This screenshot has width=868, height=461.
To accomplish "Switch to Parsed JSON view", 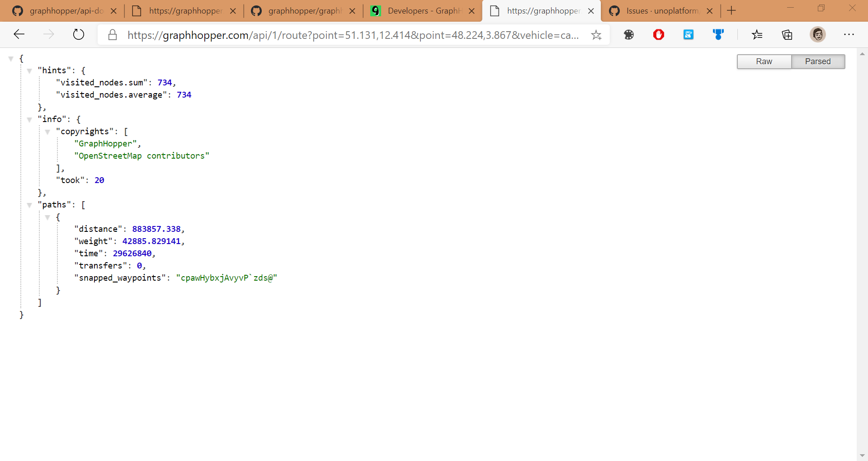I will click(818, 61).
